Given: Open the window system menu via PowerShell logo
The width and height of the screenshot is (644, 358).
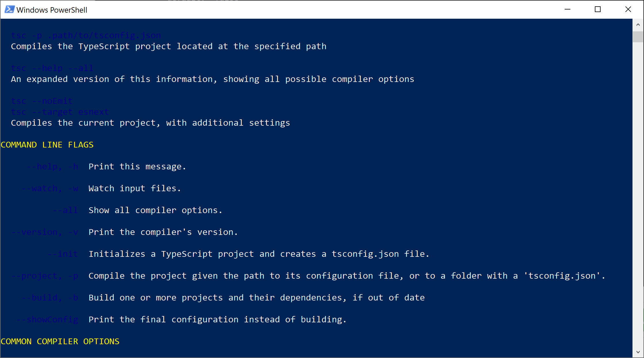Looking at the screenshot, I should click(x=9, y=9).
